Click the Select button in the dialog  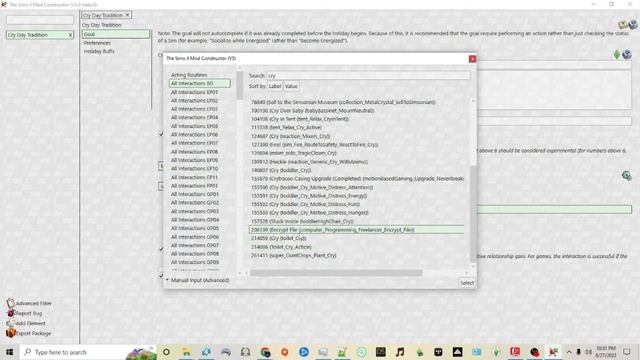(467, 283)
